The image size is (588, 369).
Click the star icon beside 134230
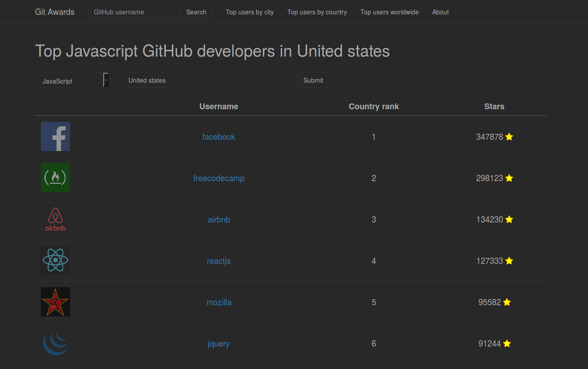(509, 219)
